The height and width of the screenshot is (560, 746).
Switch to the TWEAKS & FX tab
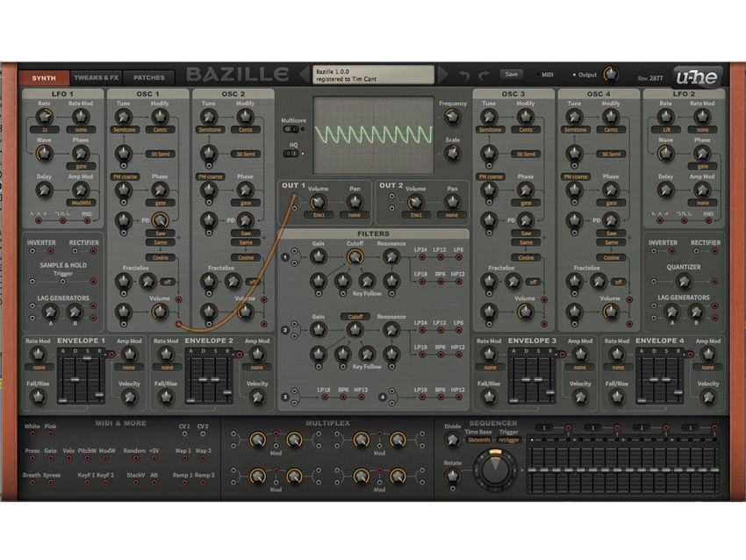[95, 77]
